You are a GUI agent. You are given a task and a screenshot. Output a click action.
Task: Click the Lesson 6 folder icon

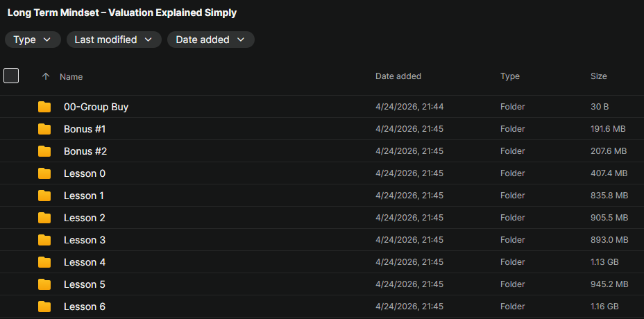[x=44, y=307]
